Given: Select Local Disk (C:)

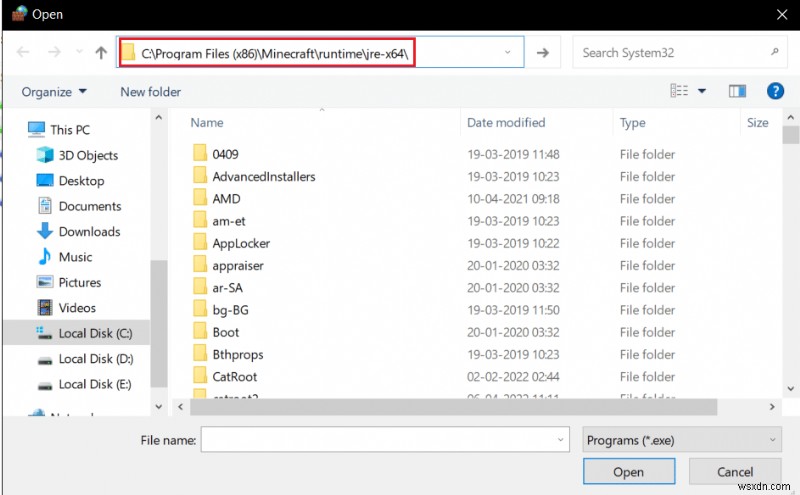Looking at the screenshot, I should point(77,333).
